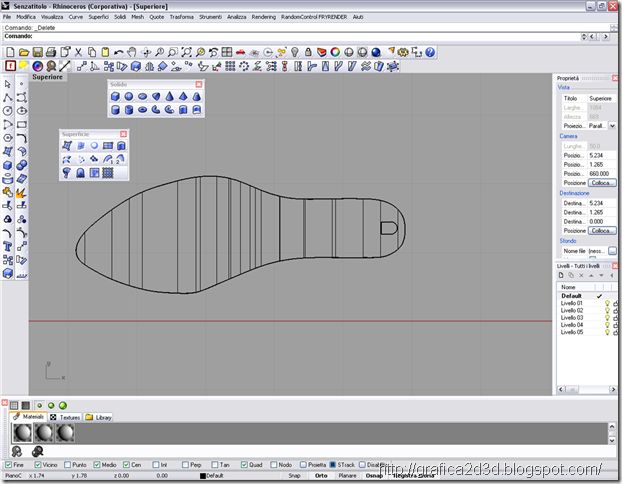Click the Colloca button under Camera
Viewport: 622px width, 484px height.
(602, 183)
